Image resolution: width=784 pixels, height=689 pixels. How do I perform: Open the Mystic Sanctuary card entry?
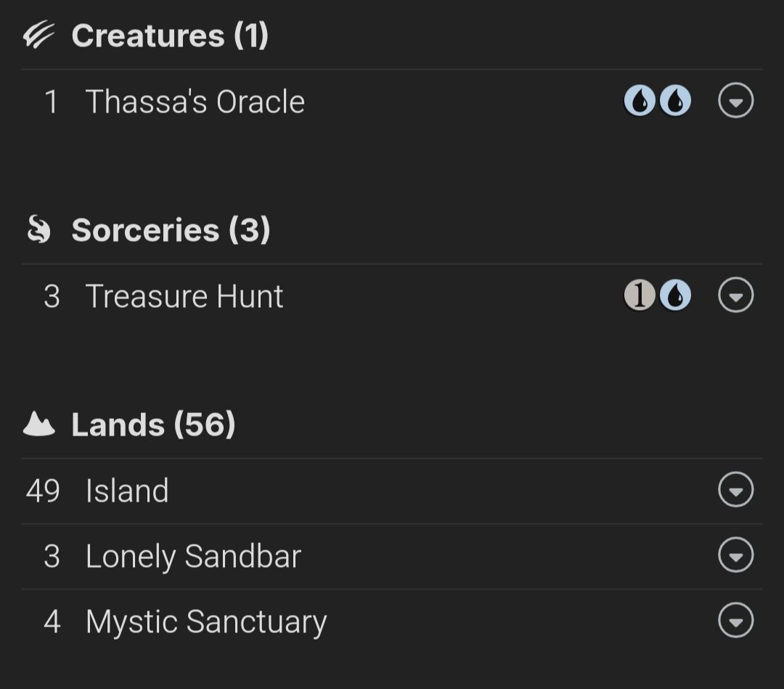pos(206,622)
